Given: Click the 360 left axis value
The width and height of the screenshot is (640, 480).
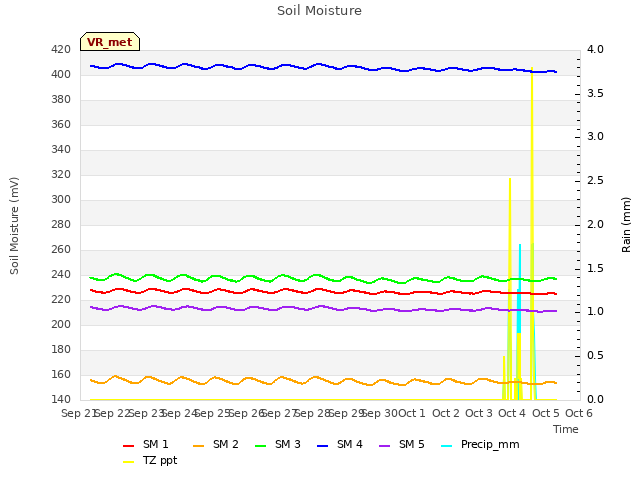Looking at the screenshot, I should (x=61, y=124).
